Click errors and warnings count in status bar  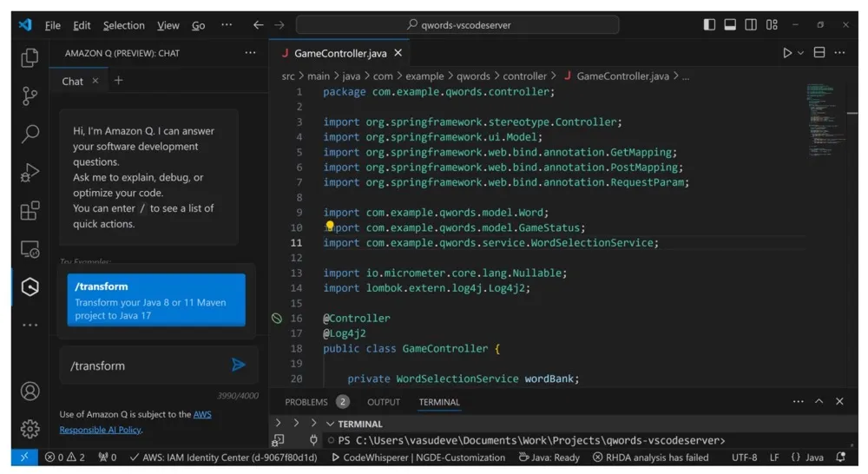65,458
